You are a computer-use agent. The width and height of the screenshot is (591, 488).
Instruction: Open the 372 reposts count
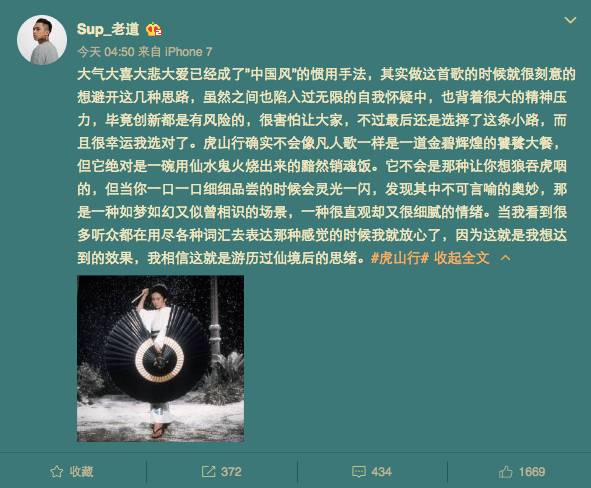pyautogui.click(x=231, y=472)
